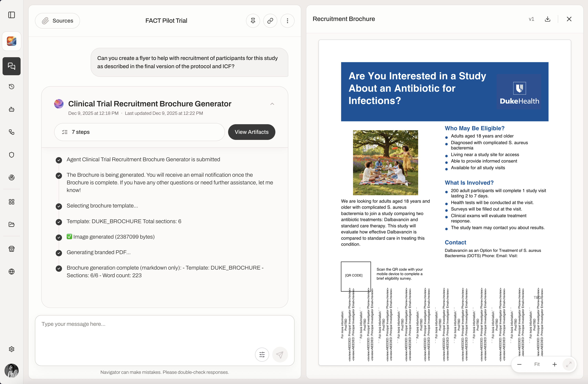Open the folder icon in sidebar
This screenshot has height=384, width=588.
tap(12, 224)
